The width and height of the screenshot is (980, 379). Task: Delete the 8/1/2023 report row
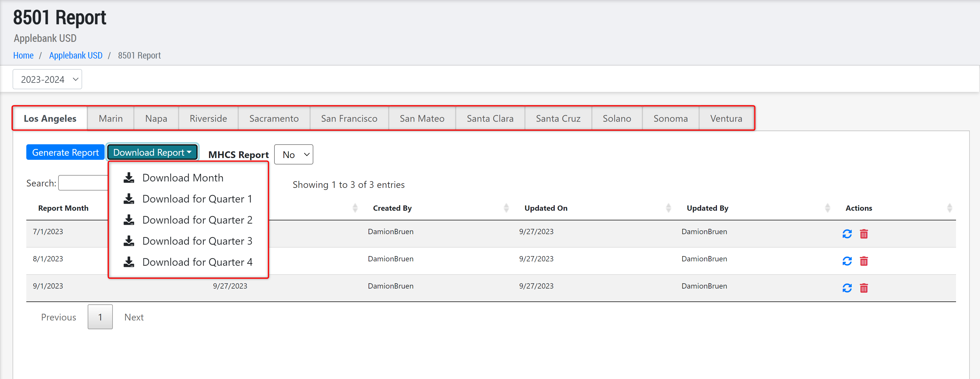click(x=864, y=261)
